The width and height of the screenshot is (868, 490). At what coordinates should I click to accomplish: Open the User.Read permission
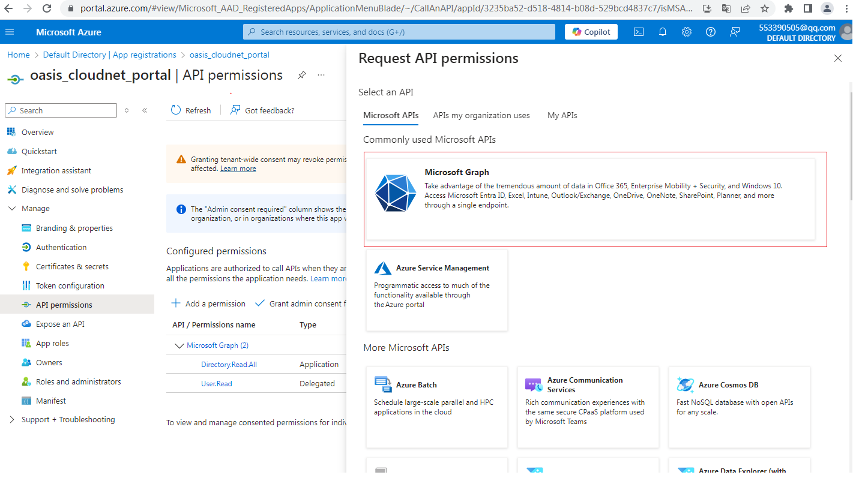217,384
